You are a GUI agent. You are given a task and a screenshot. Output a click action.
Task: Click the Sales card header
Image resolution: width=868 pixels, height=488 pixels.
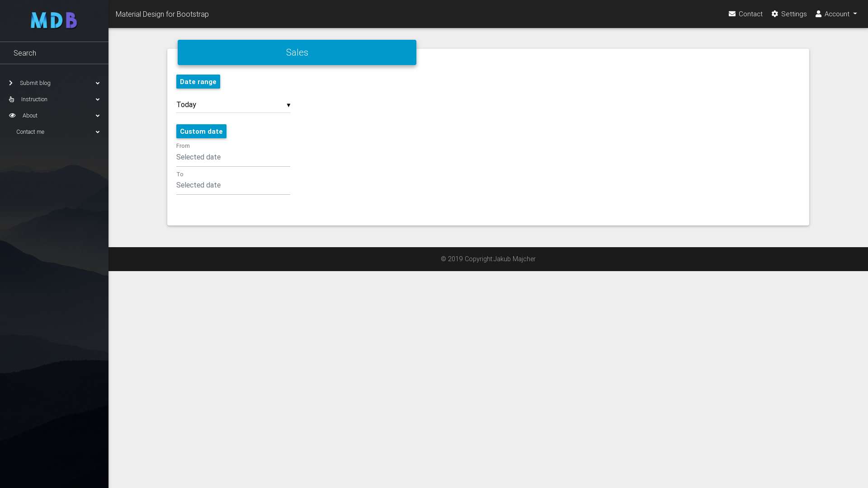point(297,52)
